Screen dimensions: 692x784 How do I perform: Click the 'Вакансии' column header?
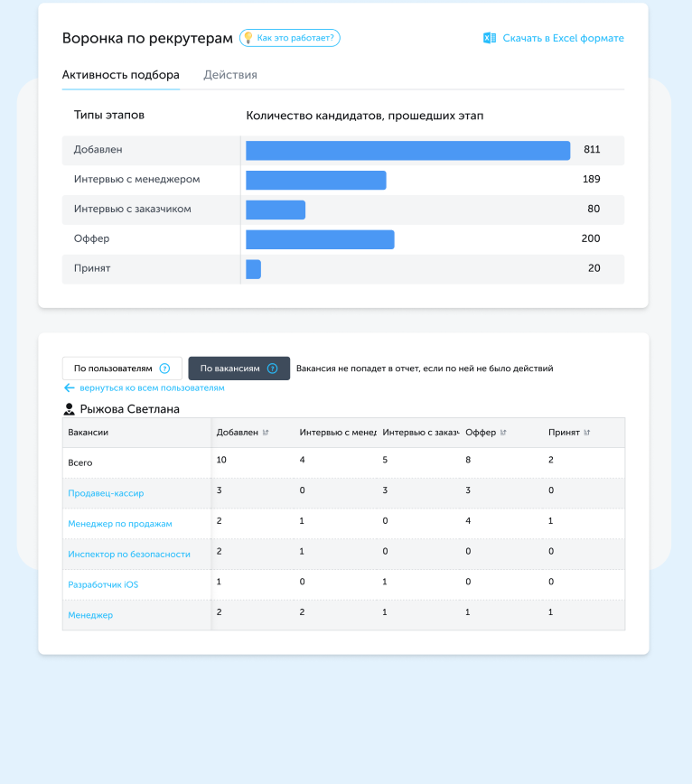pyautogui.click(x=88, y=433)
